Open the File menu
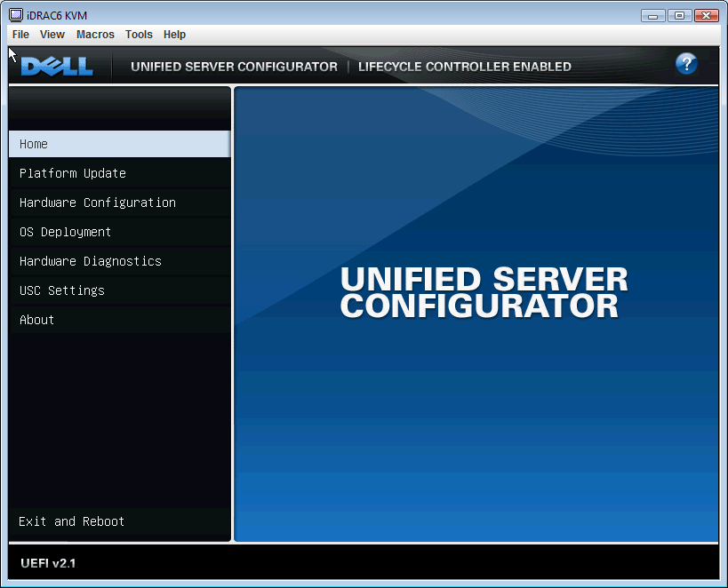The width and height of the screenshot is (728, 588). [20, 35]
